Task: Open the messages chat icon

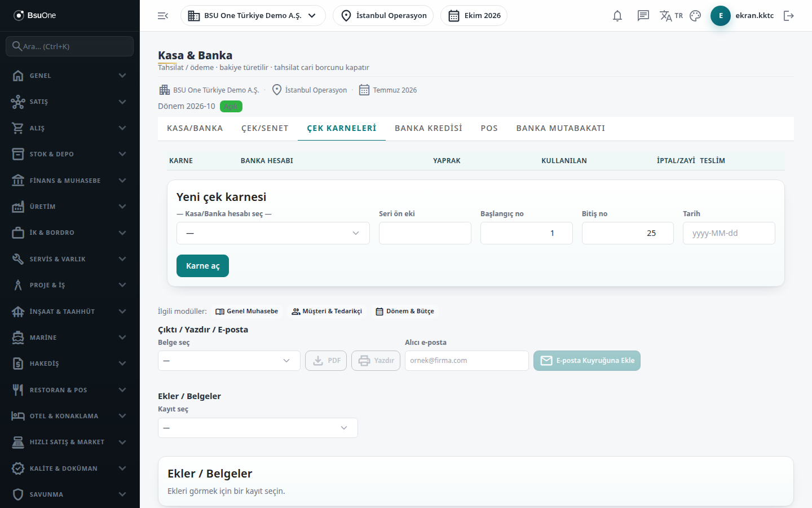Action: pyautogui.click(x=643, y=16)
